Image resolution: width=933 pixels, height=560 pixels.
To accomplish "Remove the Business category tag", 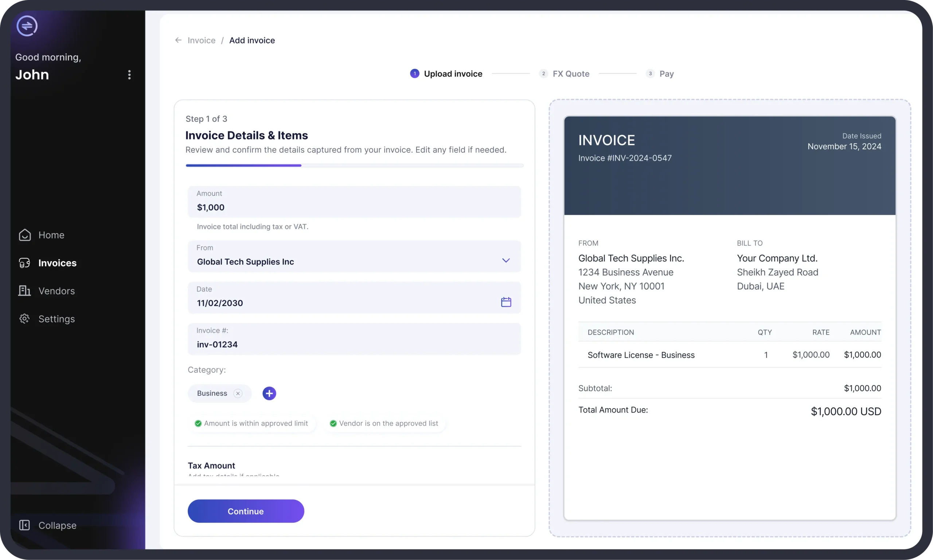I will (x=238, y=393).
